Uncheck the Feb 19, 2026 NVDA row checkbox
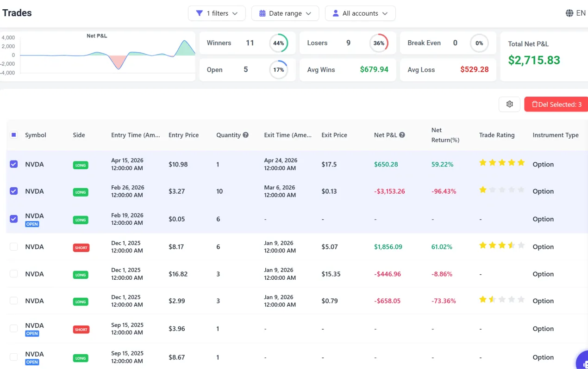Viewport: 588px width, 369px height. click(14, 219)
